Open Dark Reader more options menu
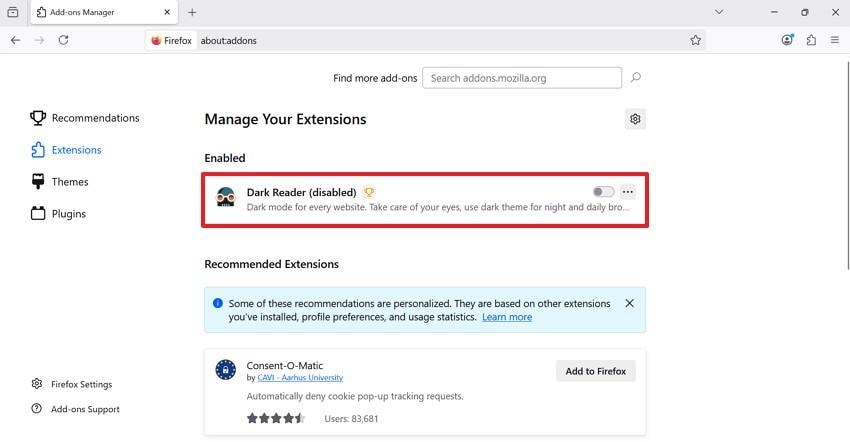The width and height of the screenshot is (850, 442). pos(628,192)
